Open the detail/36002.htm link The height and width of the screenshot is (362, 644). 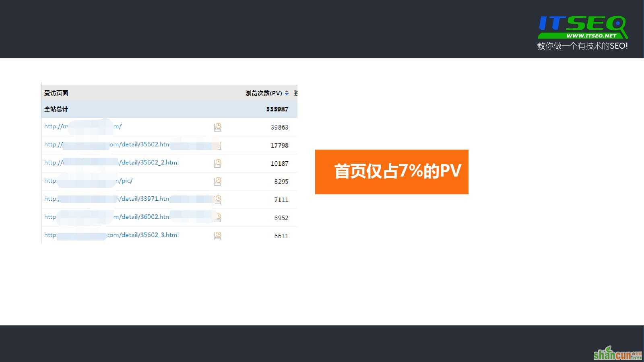click(x=107, y=217)
